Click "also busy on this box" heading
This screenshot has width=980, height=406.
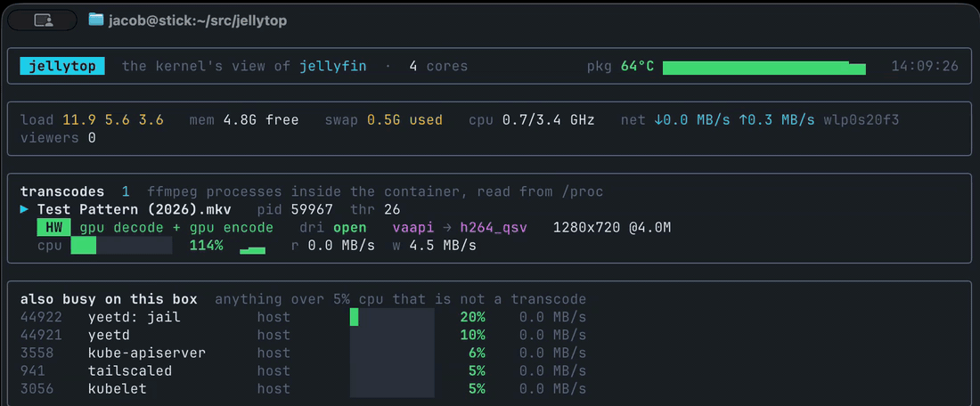point(109,299)
